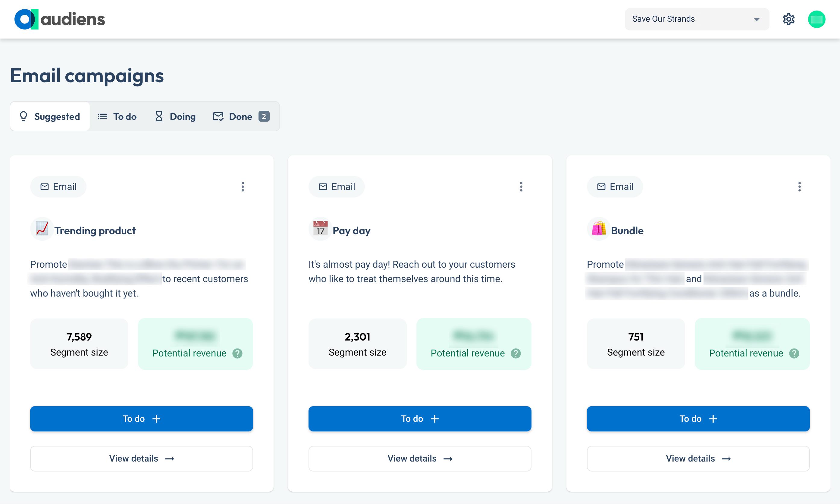
Task: View details of Pay day campaign
Action: point(420,459)
